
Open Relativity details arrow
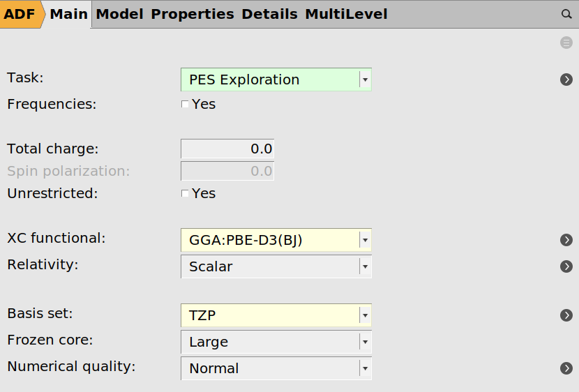pyautogui.click(x=566, y=266)
